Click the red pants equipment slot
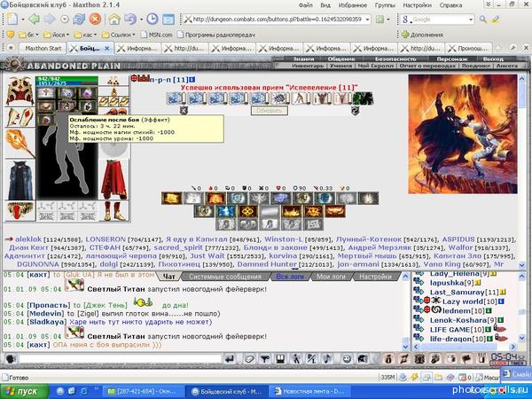The image size is (532, 399). coord(114,180)
